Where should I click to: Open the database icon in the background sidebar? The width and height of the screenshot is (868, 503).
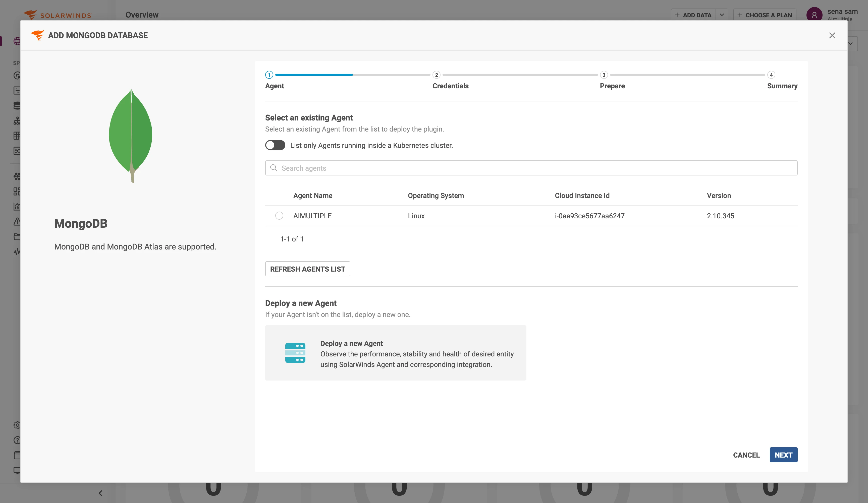click(x=17, y=105)
